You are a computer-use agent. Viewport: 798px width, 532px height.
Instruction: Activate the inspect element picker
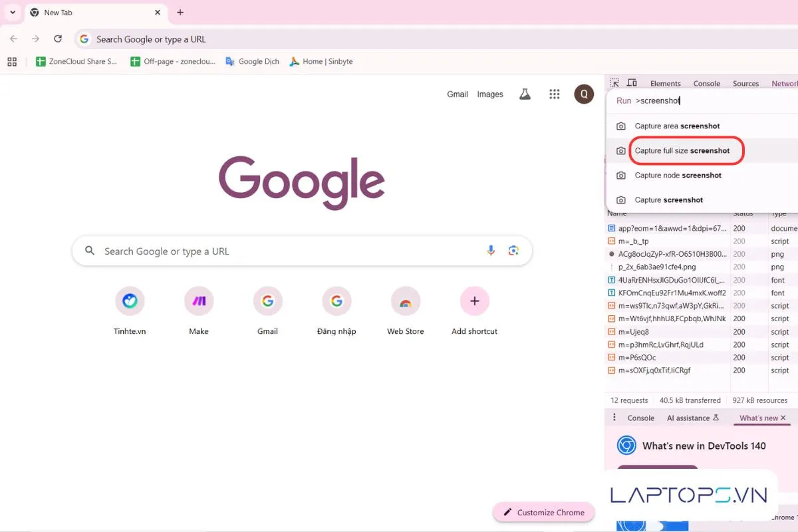pyautogui.click(x=616, y=82)
